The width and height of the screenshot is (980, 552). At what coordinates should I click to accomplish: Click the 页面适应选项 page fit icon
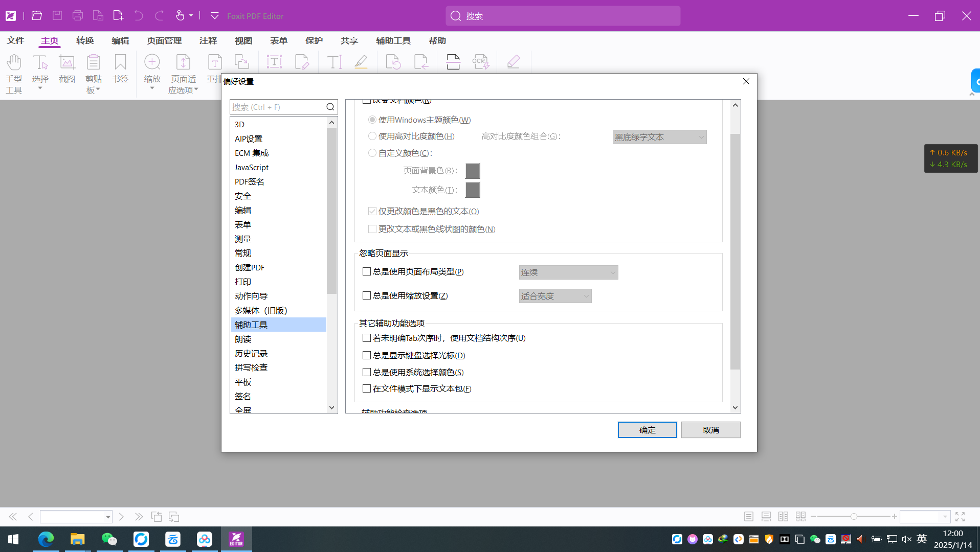[x=183, y=62]
